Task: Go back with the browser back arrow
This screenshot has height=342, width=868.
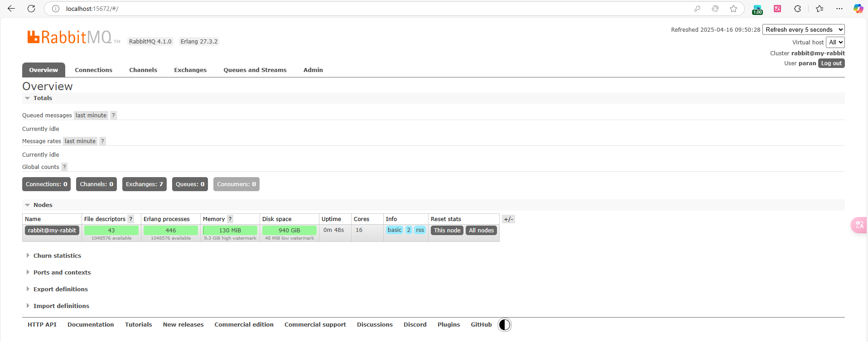Action: tap(11, 9)
